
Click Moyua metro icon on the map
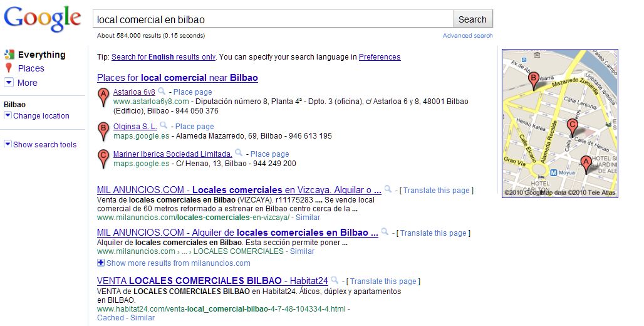(x=553, y=172)
